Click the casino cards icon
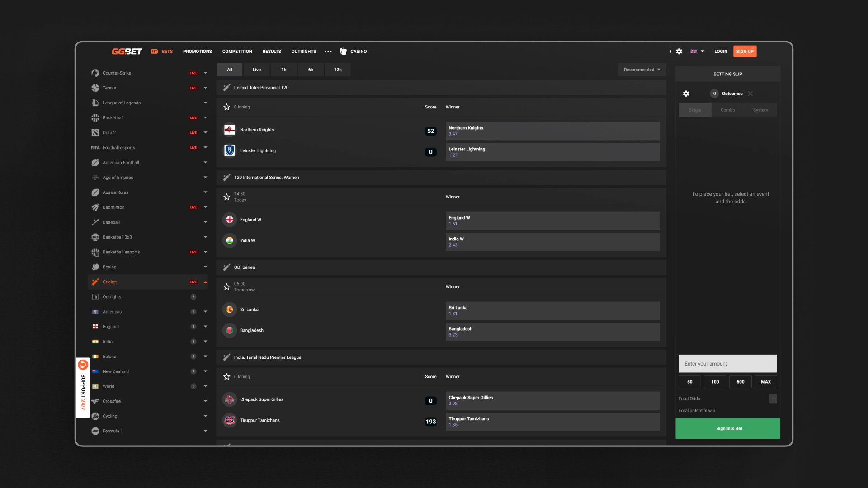The width and height of the screenshot is (868, 488). [343, 52]
